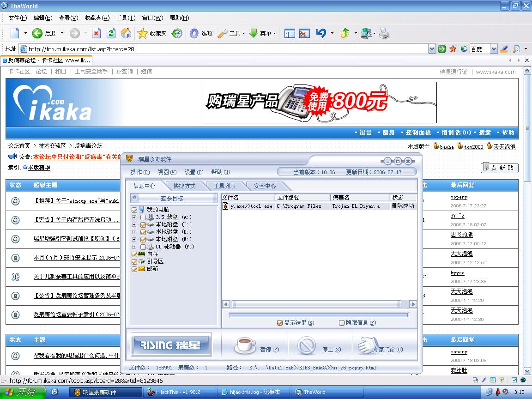The height and width of the screenshot is (399, 532).
Task: Uncheck 本地磁盘 (C:) checkbox
Action: point(143,225)
